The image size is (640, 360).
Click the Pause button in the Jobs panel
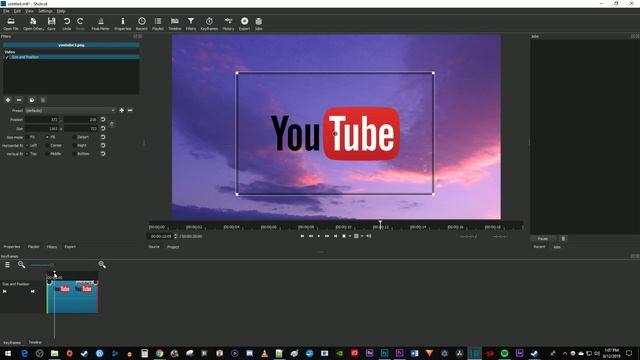click(x=543, y=238)
